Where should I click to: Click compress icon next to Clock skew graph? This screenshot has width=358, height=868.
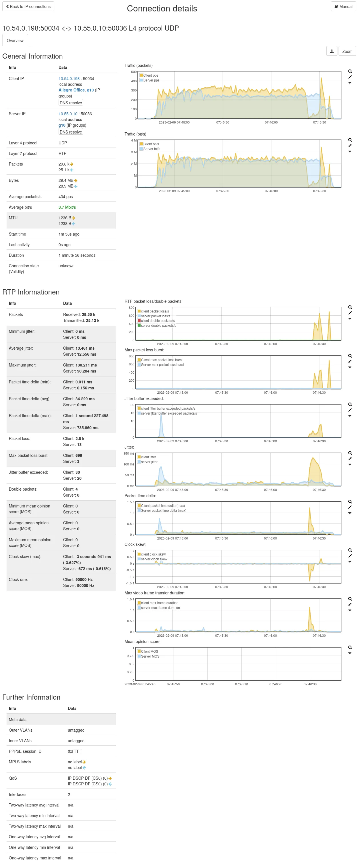click(x=350, y=556)
